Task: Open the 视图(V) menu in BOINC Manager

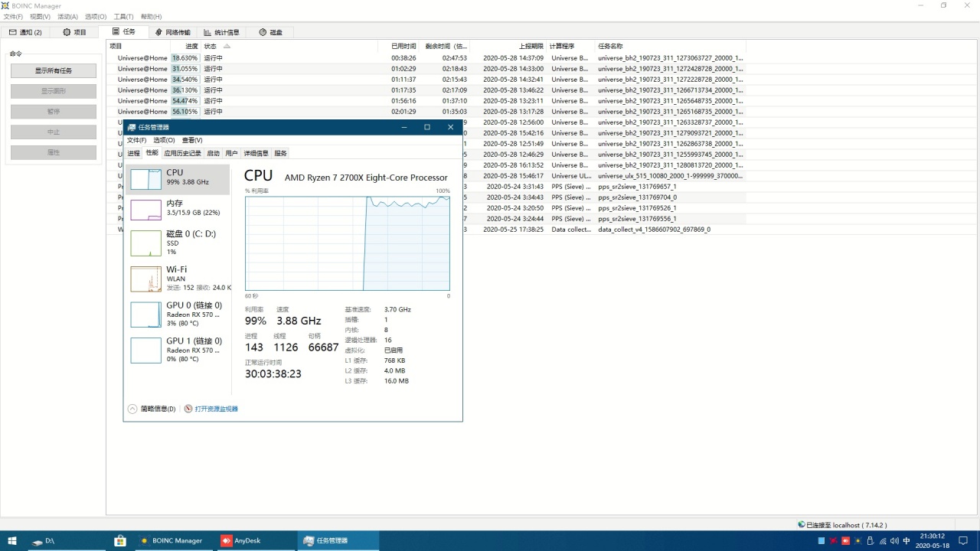Action: click(40, 16)
